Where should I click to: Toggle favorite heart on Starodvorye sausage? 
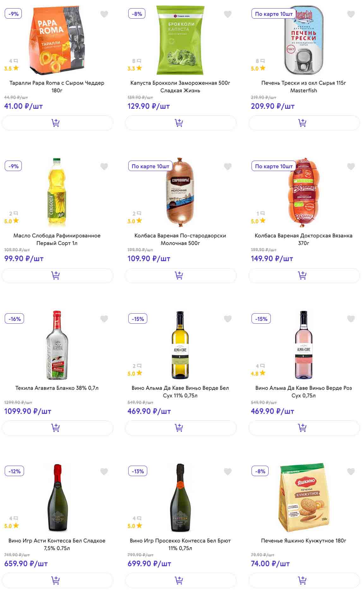click(x=227, y=167)
